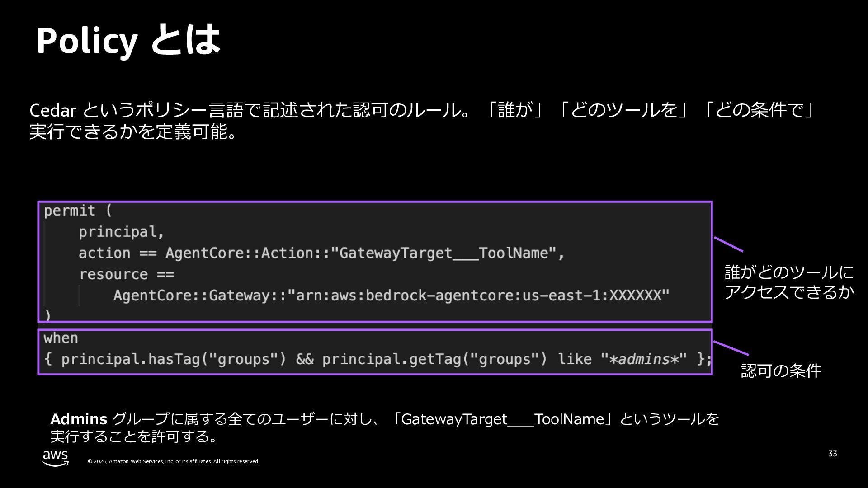Click the slide title "Policy とは"
This screenshot has width=868, height=488.
click(128, 41)
